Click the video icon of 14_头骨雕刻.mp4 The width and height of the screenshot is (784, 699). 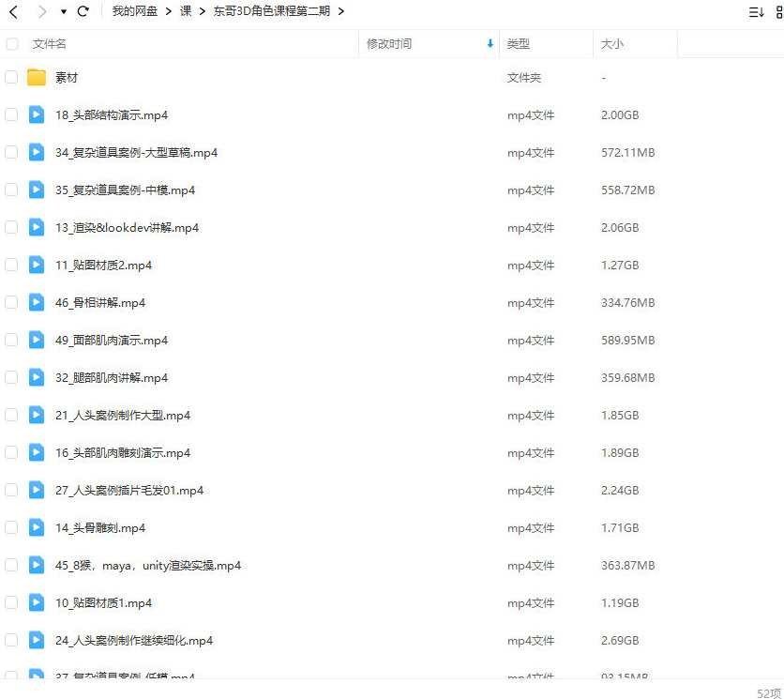click(37, 527)
